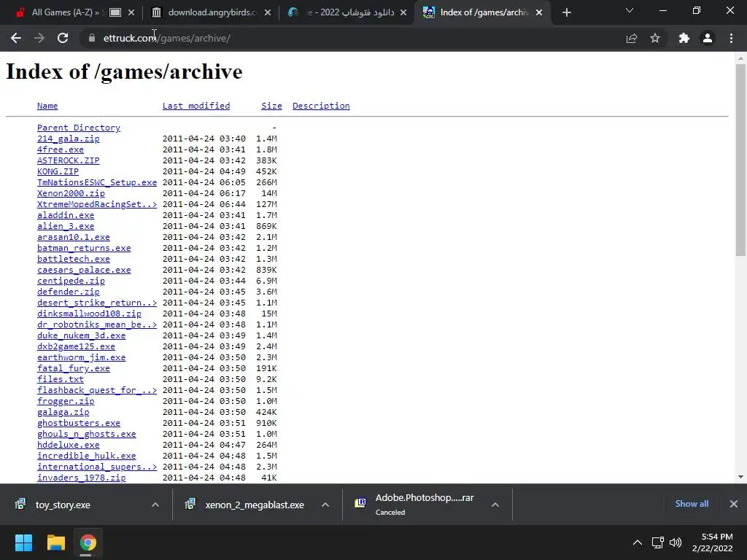Close the downloads shelf
Screen dimensions: 747x560
click(x=734, y=504)
